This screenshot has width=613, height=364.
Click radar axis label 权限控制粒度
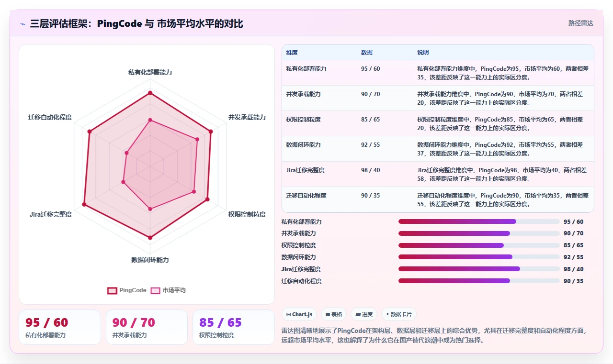[247, 214]
